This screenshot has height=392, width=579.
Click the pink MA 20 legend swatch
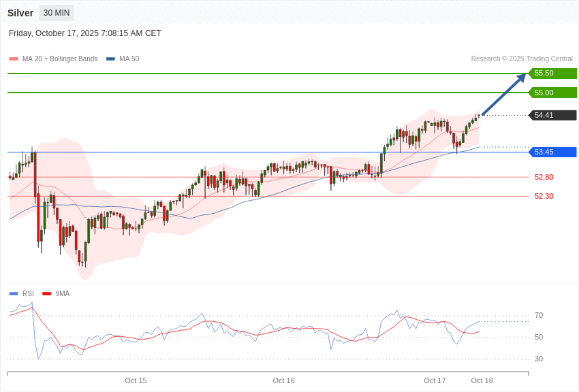click(14, 59)
